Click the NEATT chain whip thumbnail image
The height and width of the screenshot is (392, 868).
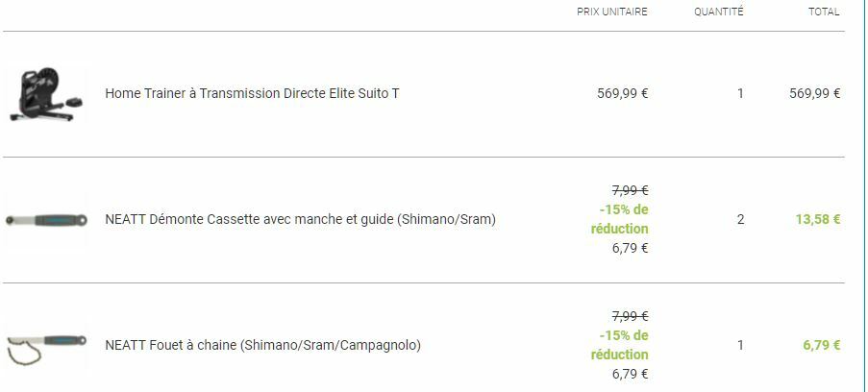click(x=45, y=346)
